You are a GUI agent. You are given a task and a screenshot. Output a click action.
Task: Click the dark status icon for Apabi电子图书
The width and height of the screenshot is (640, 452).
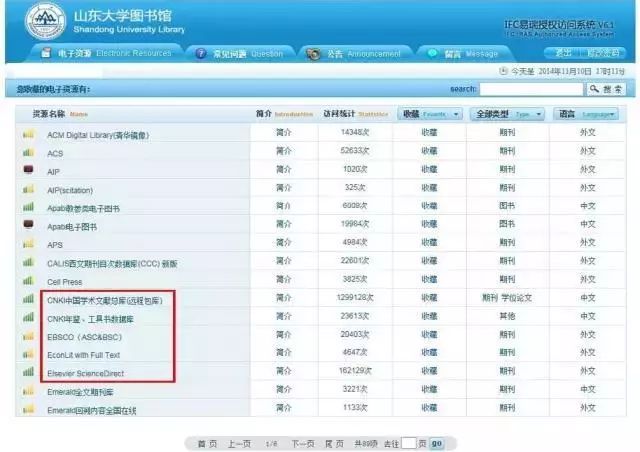29,224
